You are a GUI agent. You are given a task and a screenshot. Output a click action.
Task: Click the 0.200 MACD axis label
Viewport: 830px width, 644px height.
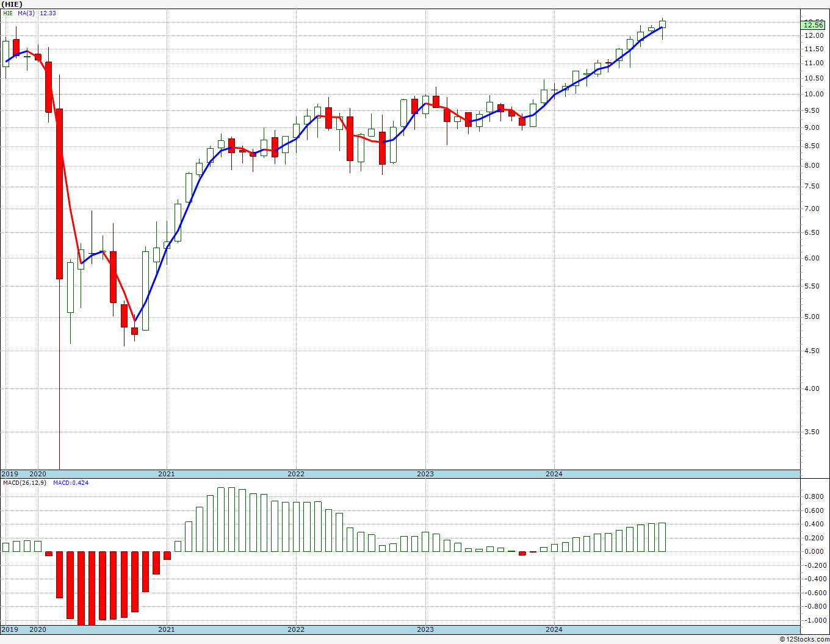pos(815,538)
